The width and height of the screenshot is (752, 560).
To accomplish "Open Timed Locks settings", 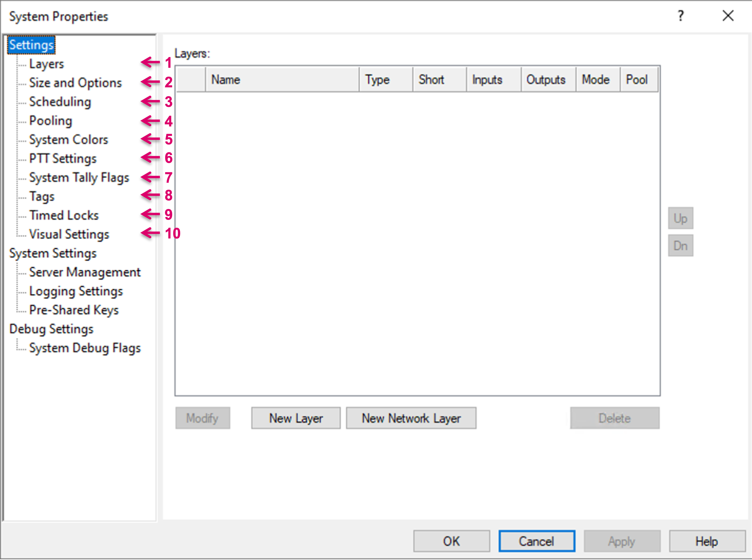I will click(64, 215).
